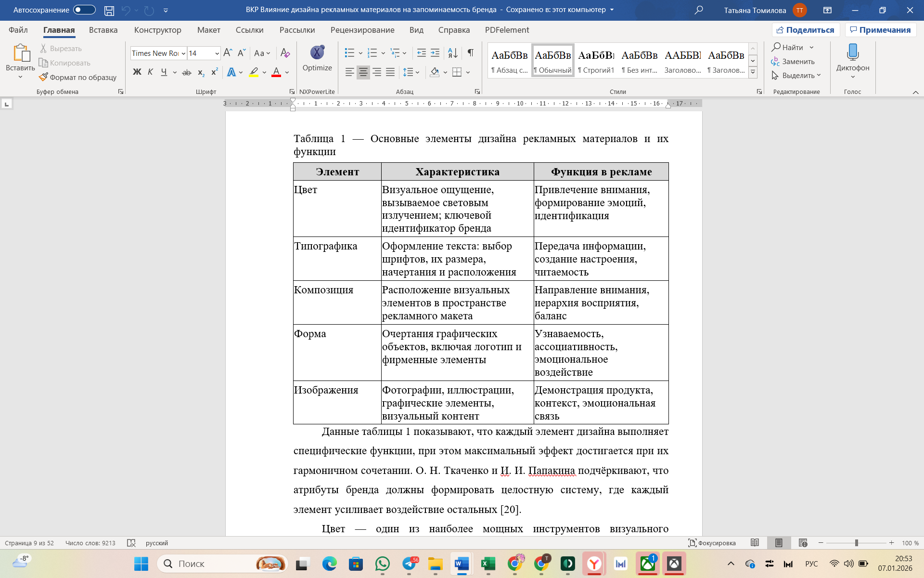Click the Dictate microphone icon

click(x=852, y=52)
